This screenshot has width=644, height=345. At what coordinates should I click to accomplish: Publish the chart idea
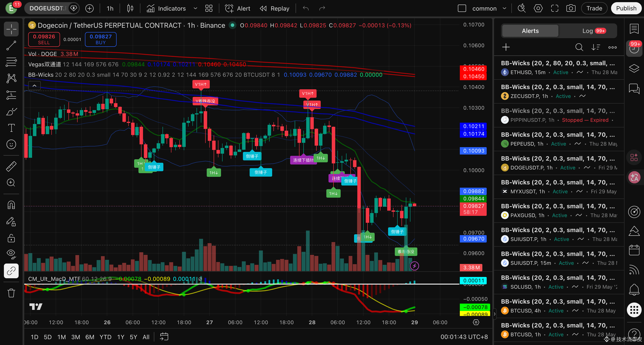pos(626,8)
